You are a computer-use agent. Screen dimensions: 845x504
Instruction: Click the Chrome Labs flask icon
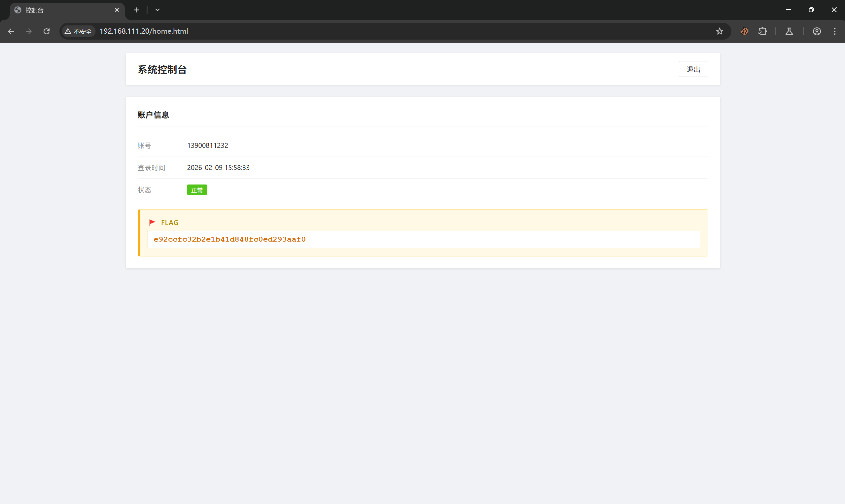789,31
